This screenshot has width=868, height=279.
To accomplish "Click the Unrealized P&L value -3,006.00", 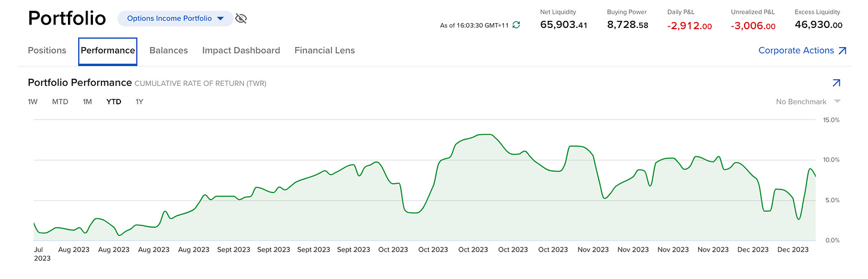I will pyautogui.click(x=754, y=26).
